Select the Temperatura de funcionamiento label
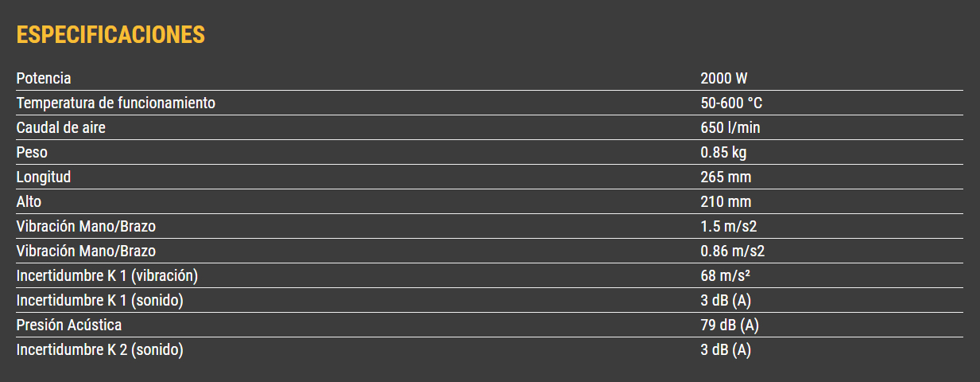Viewport: 980px width, 382px height. tap(116, 103)
